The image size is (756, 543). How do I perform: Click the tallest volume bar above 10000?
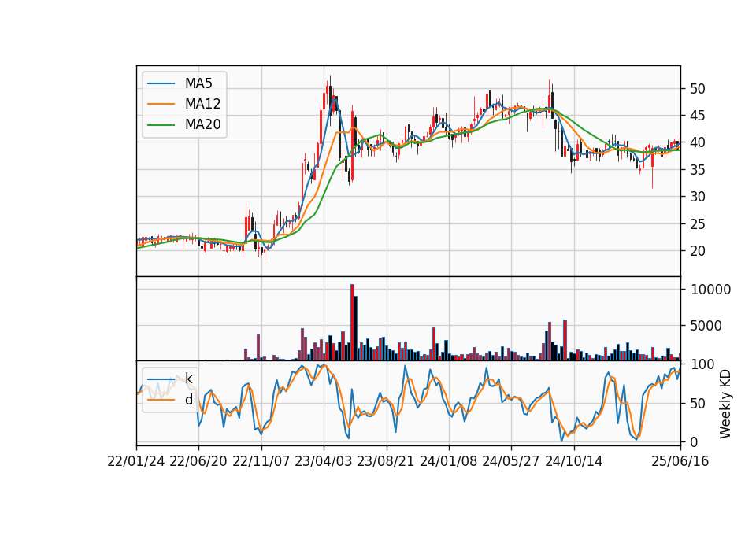click(x=353, y=323)
